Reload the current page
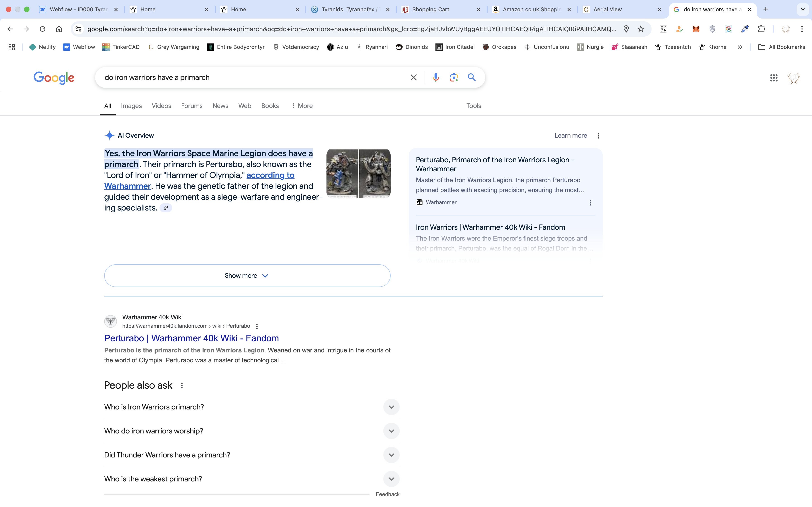812x507 pixels. tap(43, 29)
